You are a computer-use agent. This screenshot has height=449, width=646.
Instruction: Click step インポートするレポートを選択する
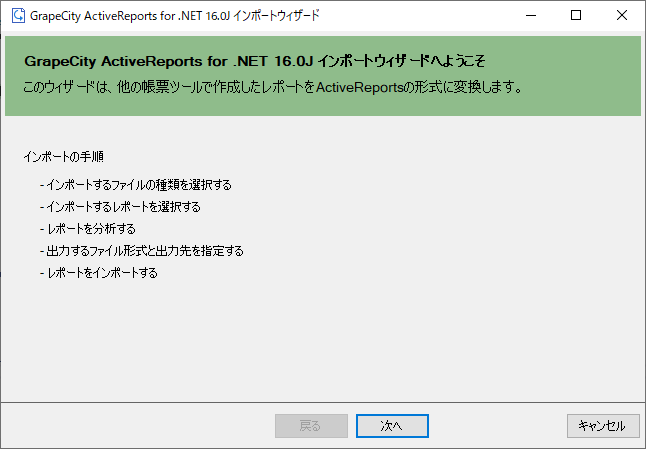coord(120,206)
